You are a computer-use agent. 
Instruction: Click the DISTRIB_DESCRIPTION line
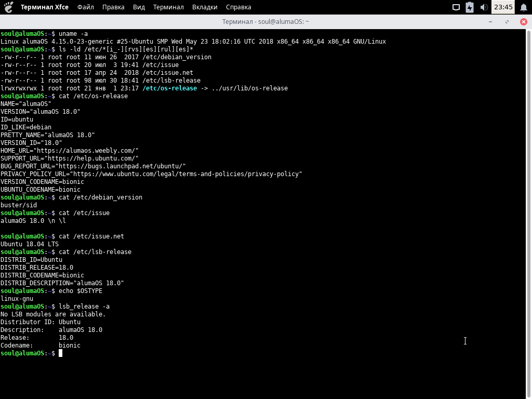62,283
